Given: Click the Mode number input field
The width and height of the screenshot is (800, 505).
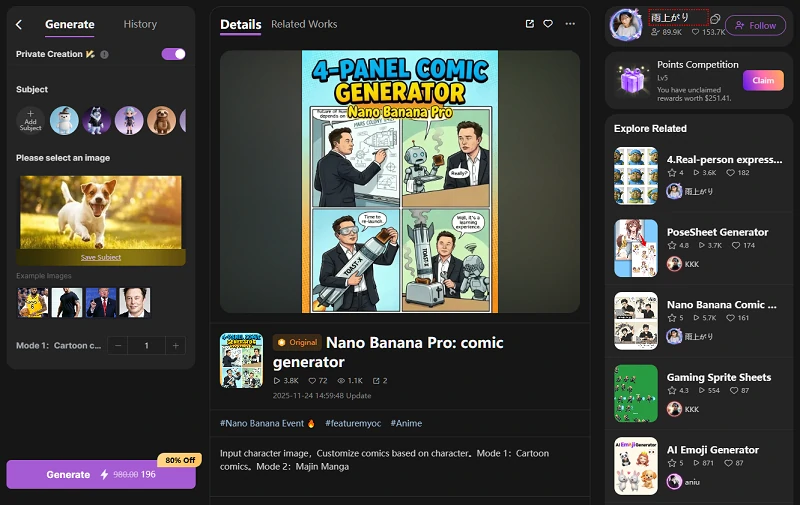Looking at the screenshot, I should (x=146, y=345).
